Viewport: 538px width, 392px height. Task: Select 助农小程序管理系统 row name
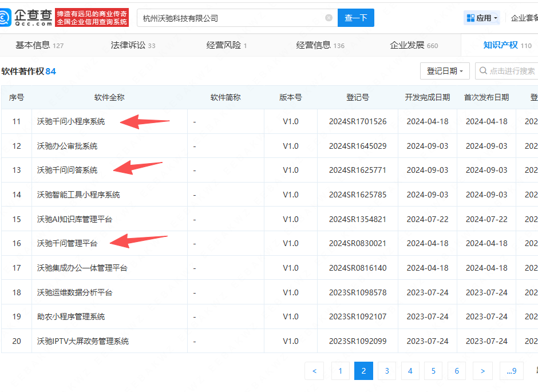click(x=71, y=316)
